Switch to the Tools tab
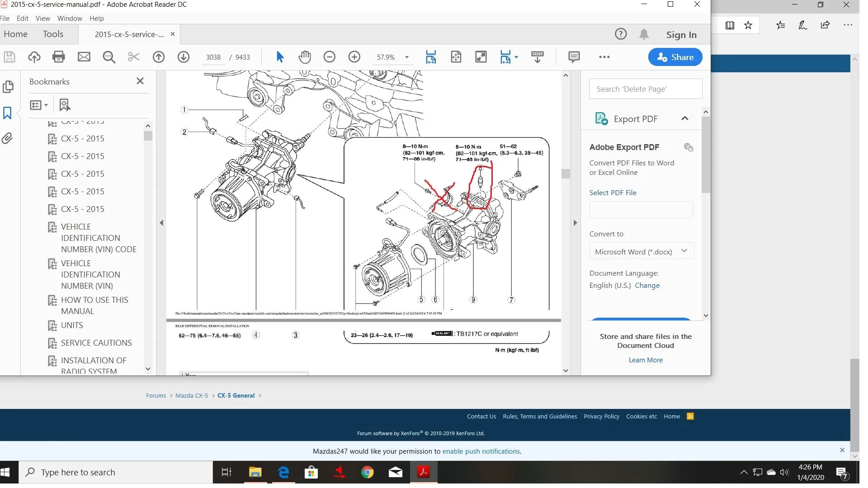The image size is (868, 488). coord(53,34)
